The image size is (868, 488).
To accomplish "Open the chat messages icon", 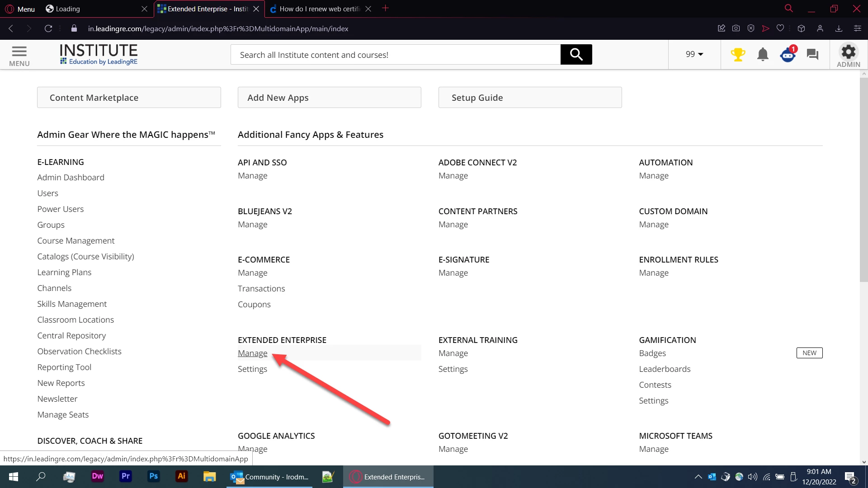I will (812, 55).
